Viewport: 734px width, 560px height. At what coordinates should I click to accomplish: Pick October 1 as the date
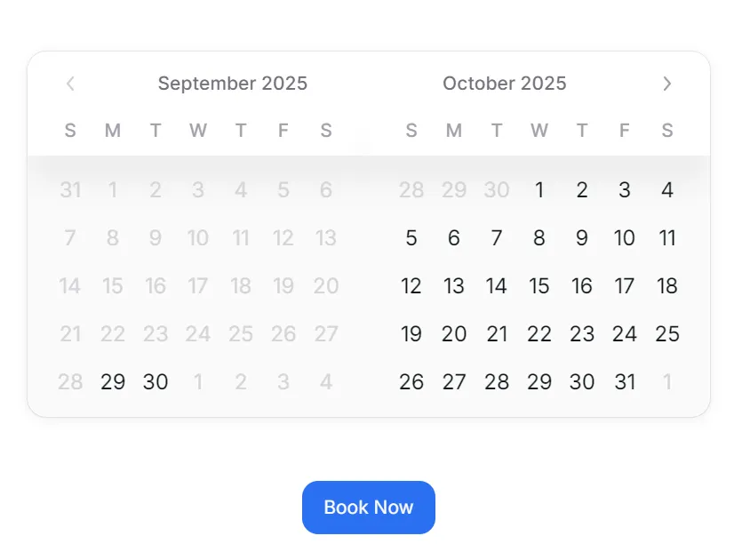point(539,190)
